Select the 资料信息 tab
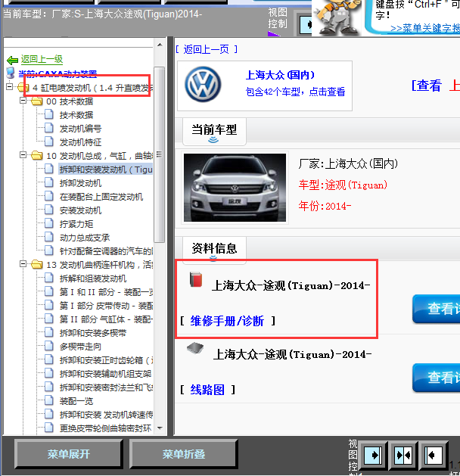460x476 pixels. click(214, 250)
